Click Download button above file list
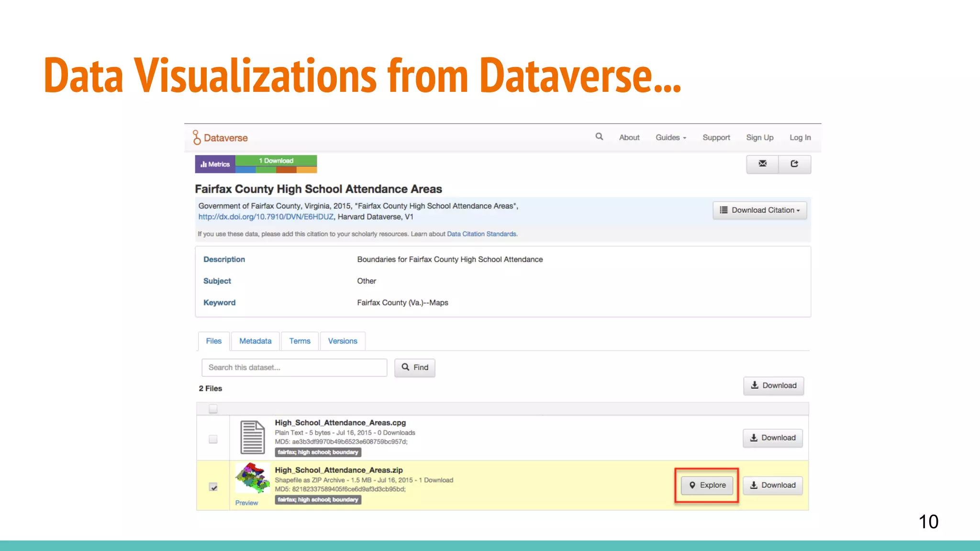This screenshot has width=980, height=551. 774,386
